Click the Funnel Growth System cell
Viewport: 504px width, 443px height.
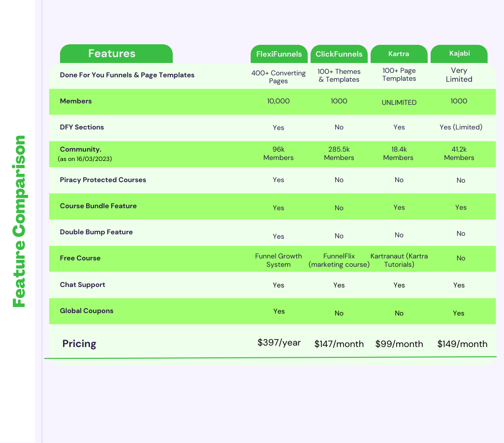click(279, 260)
